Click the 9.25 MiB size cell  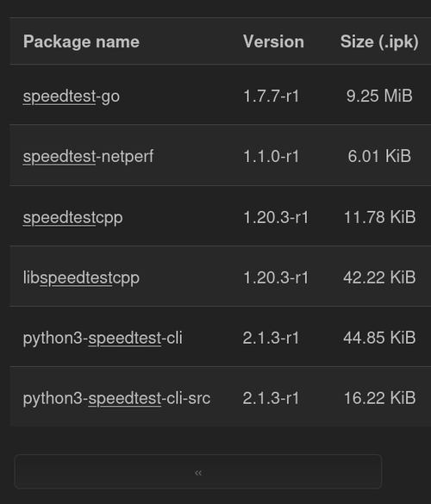tap(379, 96)
